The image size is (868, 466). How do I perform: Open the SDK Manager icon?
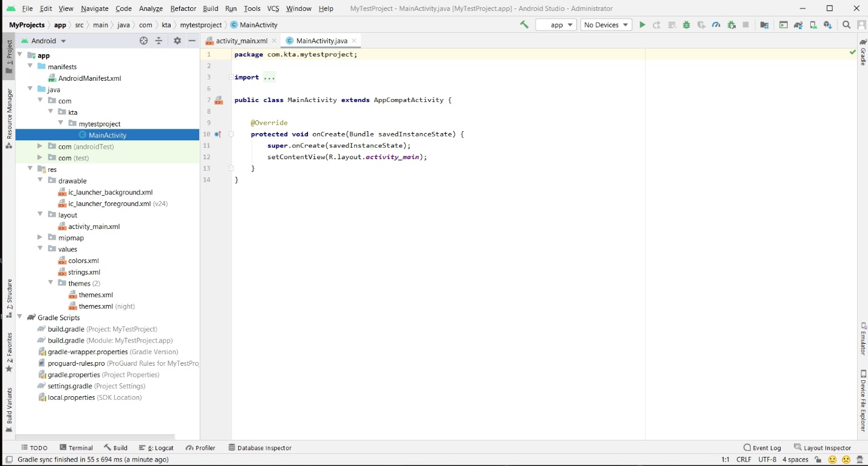[x=827, y=25]
